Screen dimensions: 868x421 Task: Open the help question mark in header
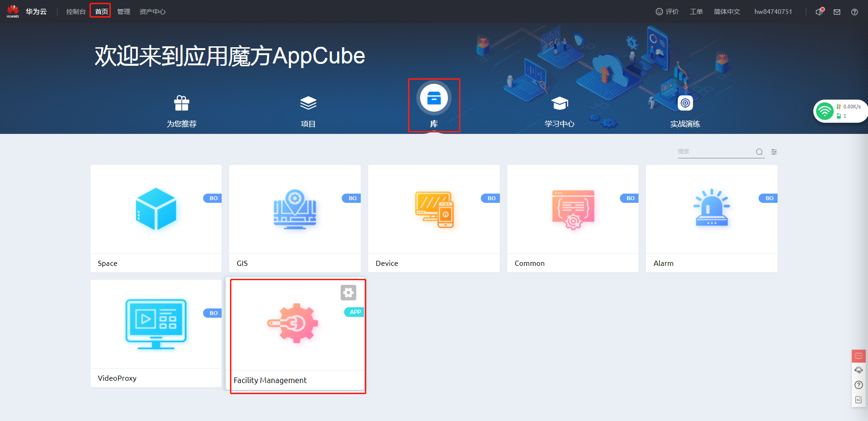pos(855,12)
